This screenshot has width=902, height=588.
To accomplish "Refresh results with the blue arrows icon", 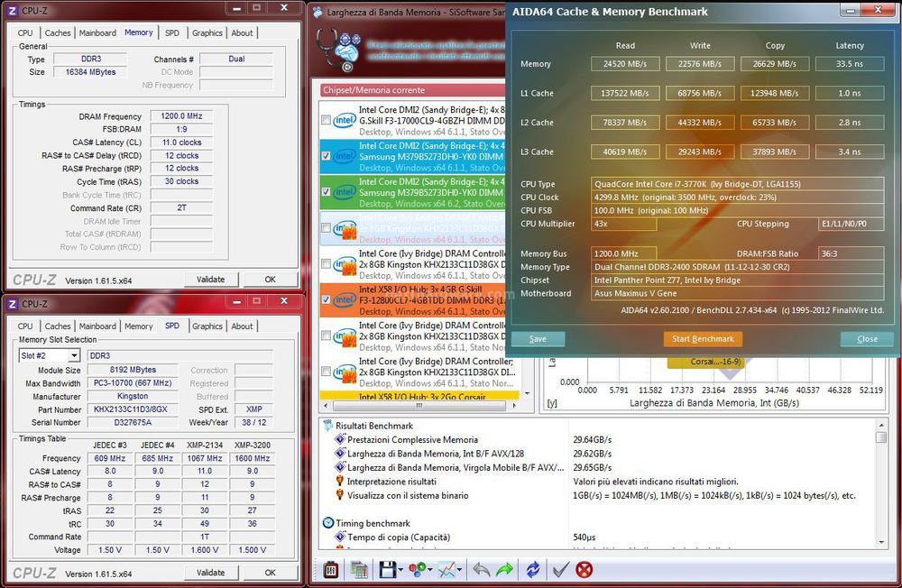I will (x=533, y=570).
